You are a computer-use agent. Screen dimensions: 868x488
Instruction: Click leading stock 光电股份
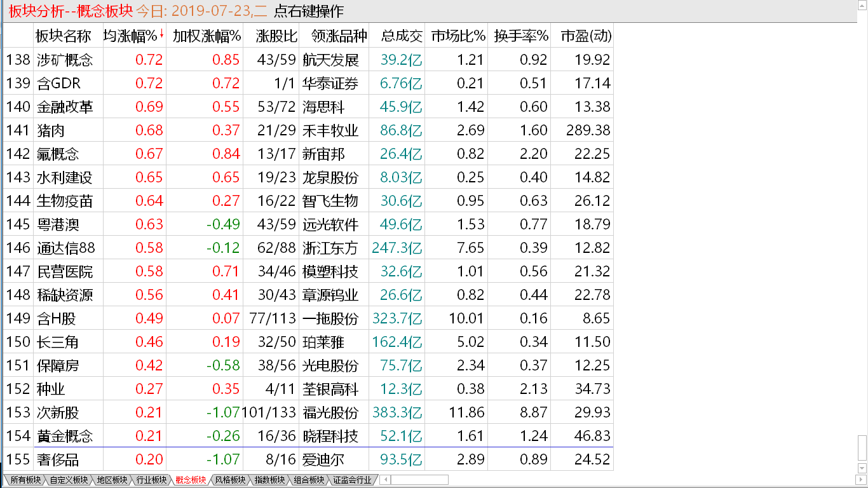[330, 365]
